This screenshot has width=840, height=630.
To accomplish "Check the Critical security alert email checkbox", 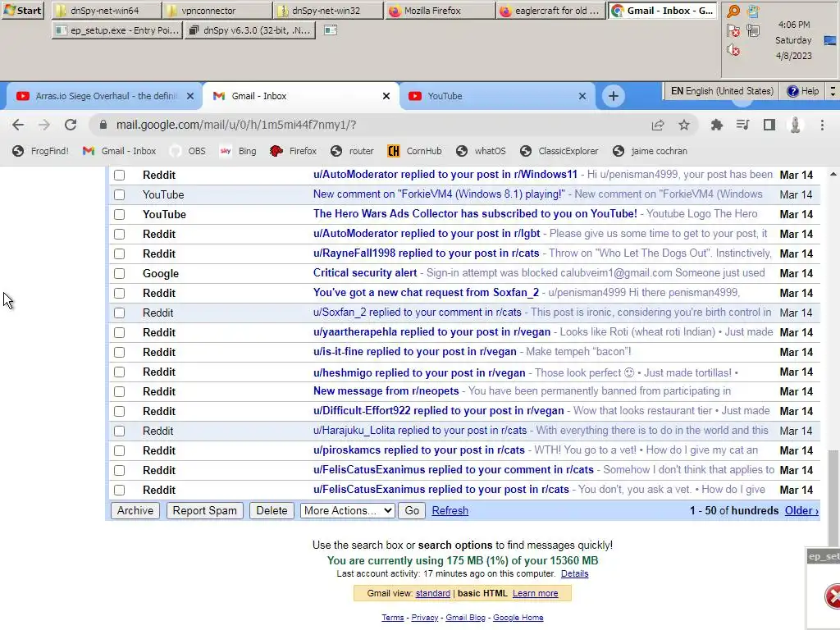I will pyautogui.click(x=120, y=274).
